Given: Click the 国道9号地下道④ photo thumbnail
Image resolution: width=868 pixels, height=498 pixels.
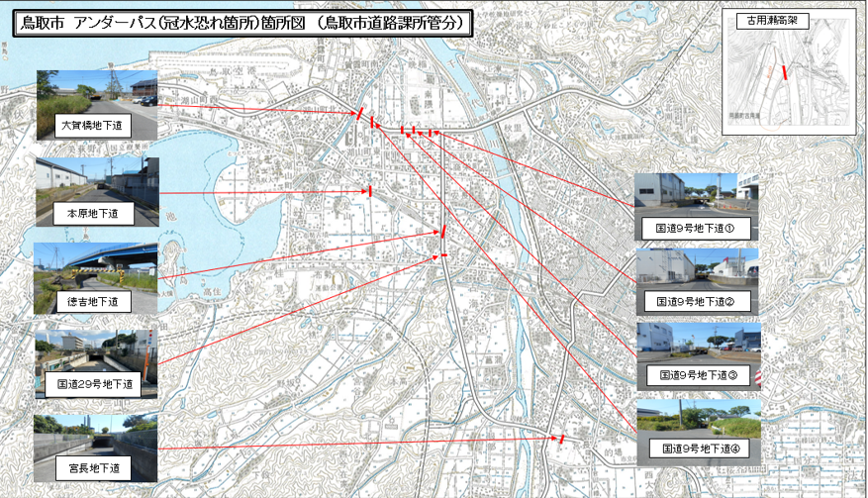Looking at the screenshot, I should [x=699, y=432].
